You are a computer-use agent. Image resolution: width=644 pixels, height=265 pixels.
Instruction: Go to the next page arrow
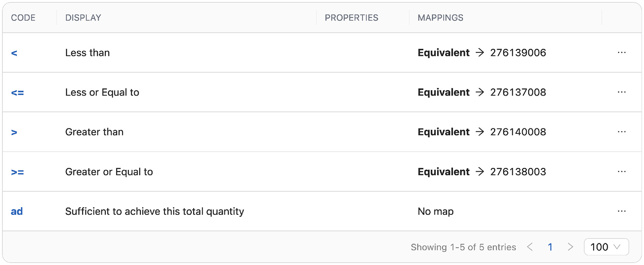point(570,247)
